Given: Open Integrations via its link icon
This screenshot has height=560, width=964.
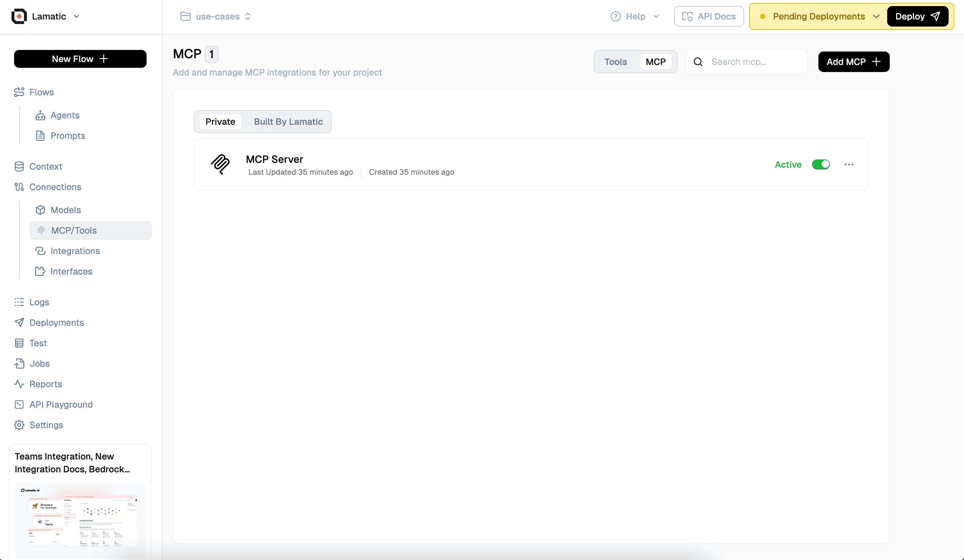Looking at the screenshot, I should 40,251.
